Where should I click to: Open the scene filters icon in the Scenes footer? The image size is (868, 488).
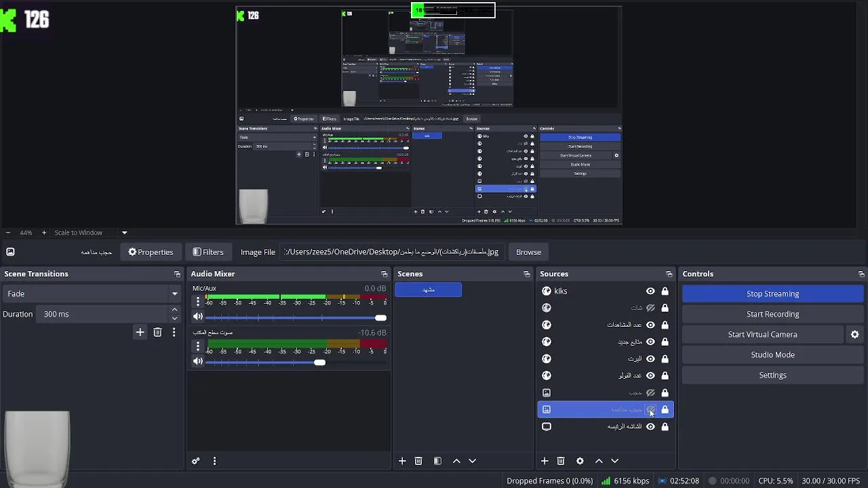click(x=437, y=461)
